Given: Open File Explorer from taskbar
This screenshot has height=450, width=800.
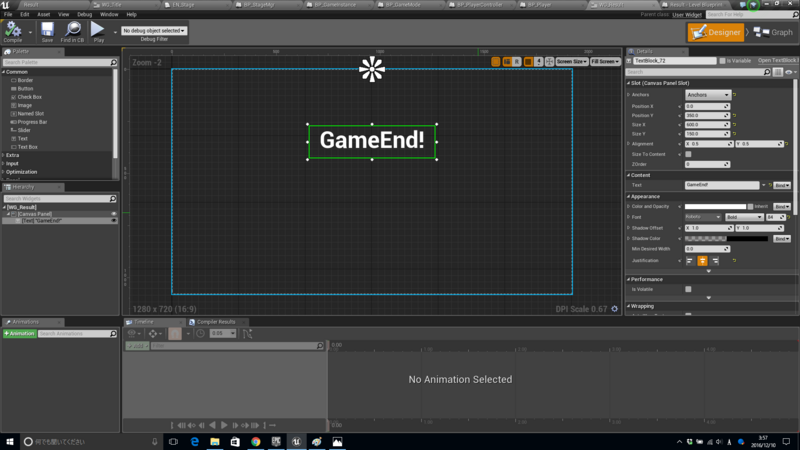Looking at the screenshot, I should coord(215,442).
